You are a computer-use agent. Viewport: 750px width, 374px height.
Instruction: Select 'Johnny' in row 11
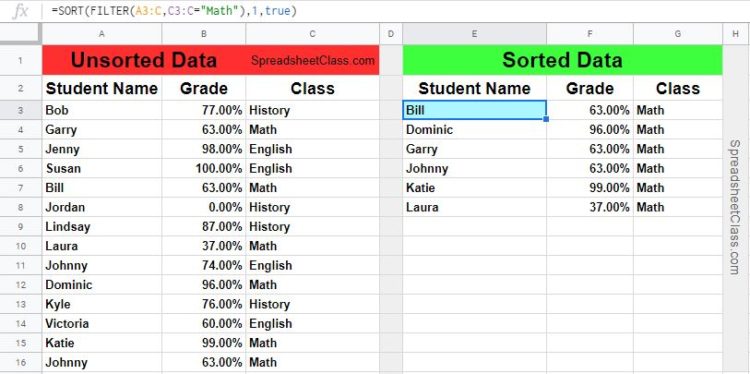102,265
